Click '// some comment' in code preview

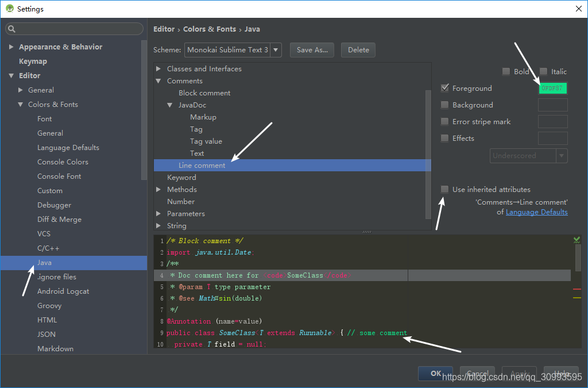[x=377, y=333]
